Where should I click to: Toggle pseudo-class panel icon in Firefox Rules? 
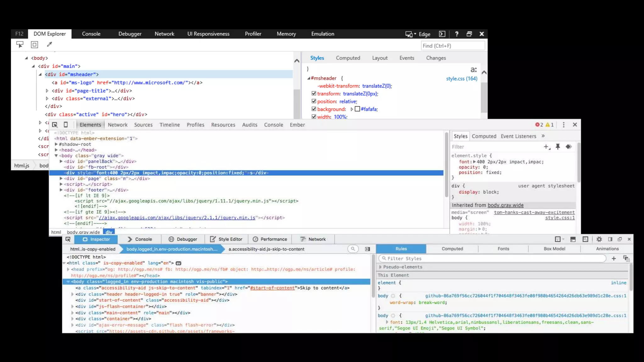pyautogui.click(x=626, y=259)
